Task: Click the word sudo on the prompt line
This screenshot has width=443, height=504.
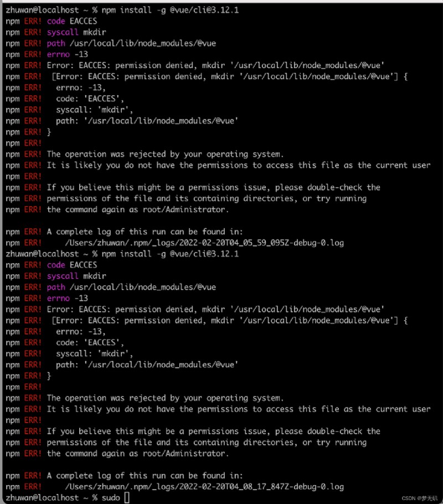Action: 111,497
